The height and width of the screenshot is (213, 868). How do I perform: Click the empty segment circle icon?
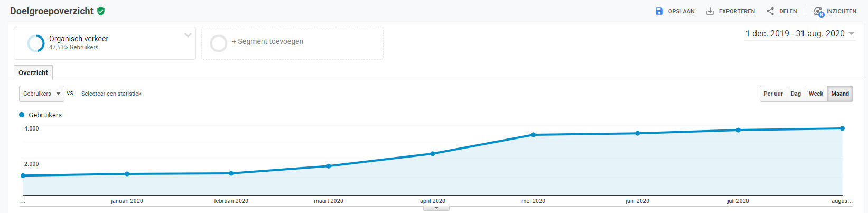tap(219, 43)
